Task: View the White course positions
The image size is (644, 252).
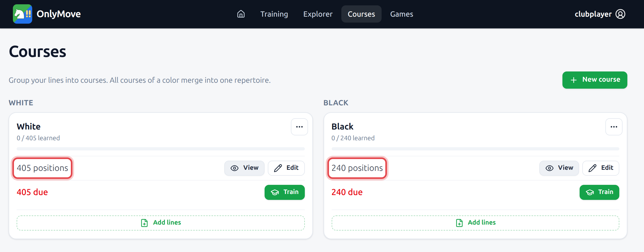Action: pos(244,168)
